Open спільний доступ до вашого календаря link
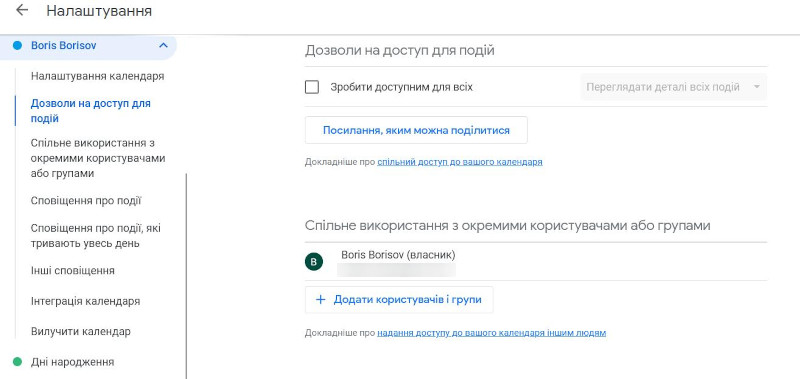 (460, 162)
